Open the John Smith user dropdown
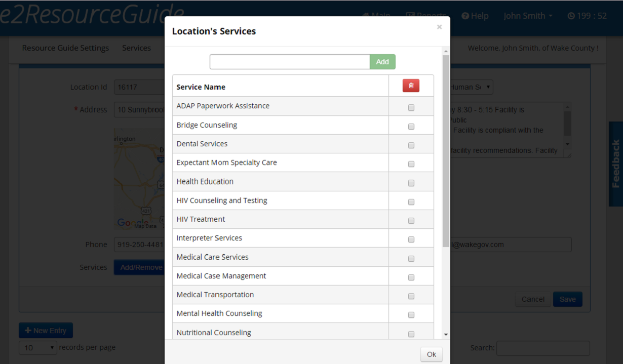 coord(528,16)
